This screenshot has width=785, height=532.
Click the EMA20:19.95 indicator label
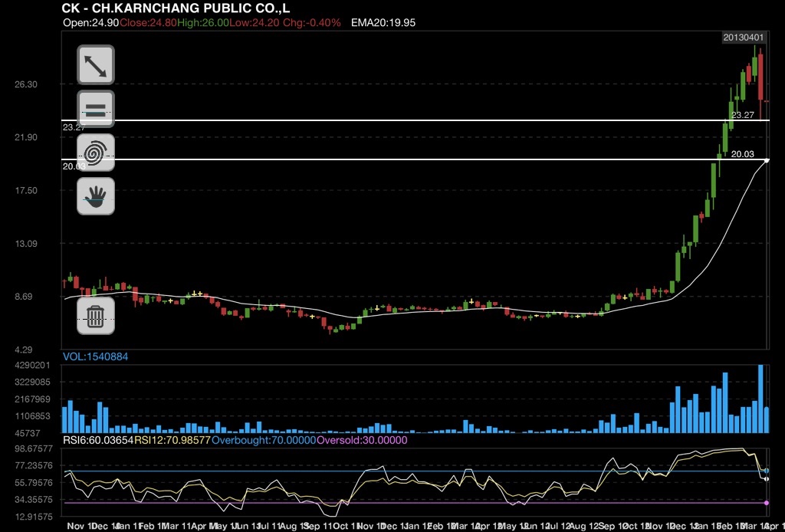click(x=383, y=22)
